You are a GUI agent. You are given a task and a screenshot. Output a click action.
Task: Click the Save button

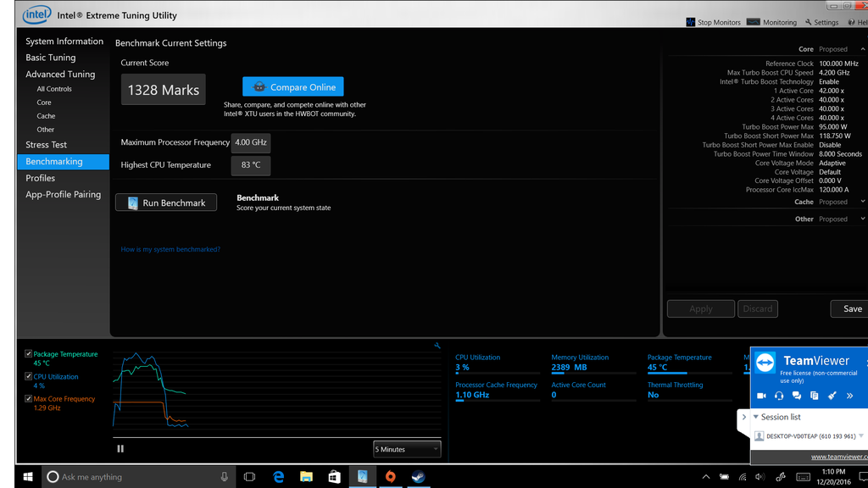click(x=849, y=308)
